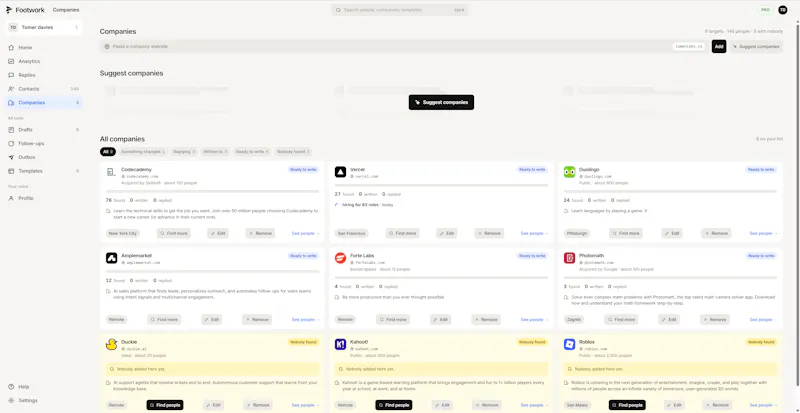Open See people for Codecademy
The image size is (800, 413).
tap(306, 233)
